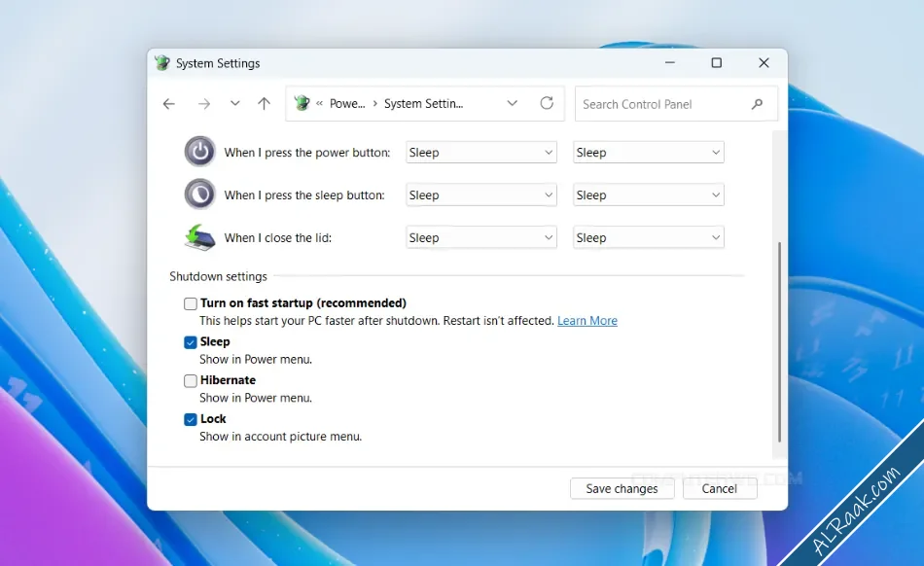This screenshot has height=566, width=924.
Task: Select the Powe... breadcrumb segment
Action: click(x=347, y=104)
